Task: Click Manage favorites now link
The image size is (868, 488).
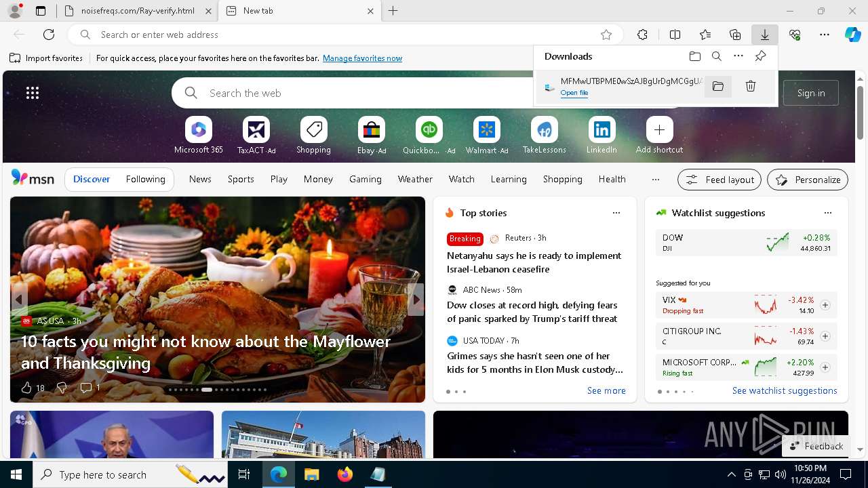Action: pyautogui.click(x=362, y=58)
